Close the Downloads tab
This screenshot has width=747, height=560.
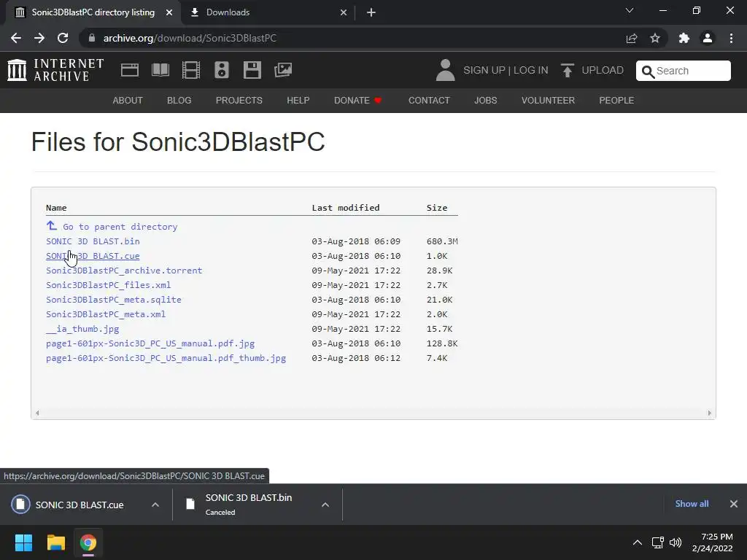pos(344,12)
